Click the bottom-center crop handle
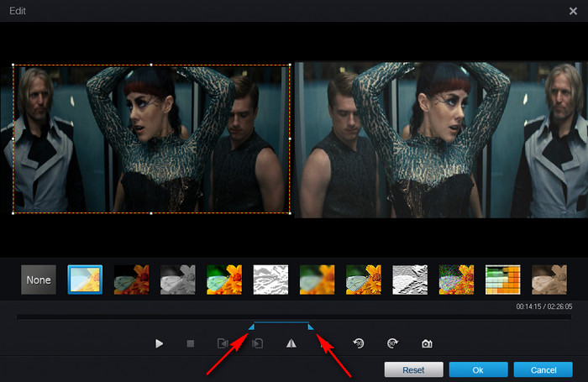The height and width of the screenshot is (382, 588). point(151,213)
